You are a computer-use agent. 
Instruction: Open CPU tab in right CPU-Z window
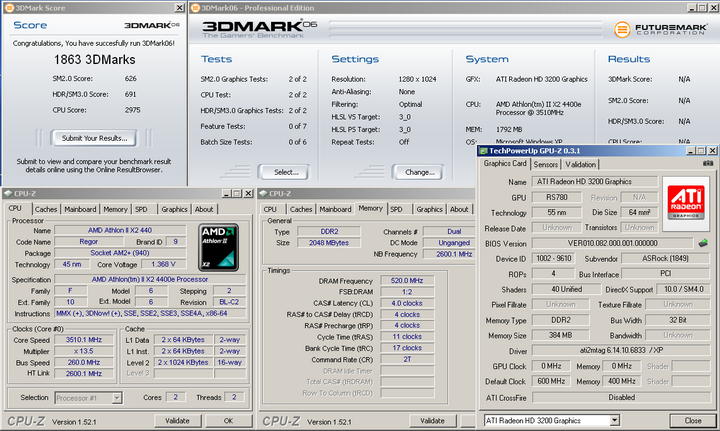270,209
